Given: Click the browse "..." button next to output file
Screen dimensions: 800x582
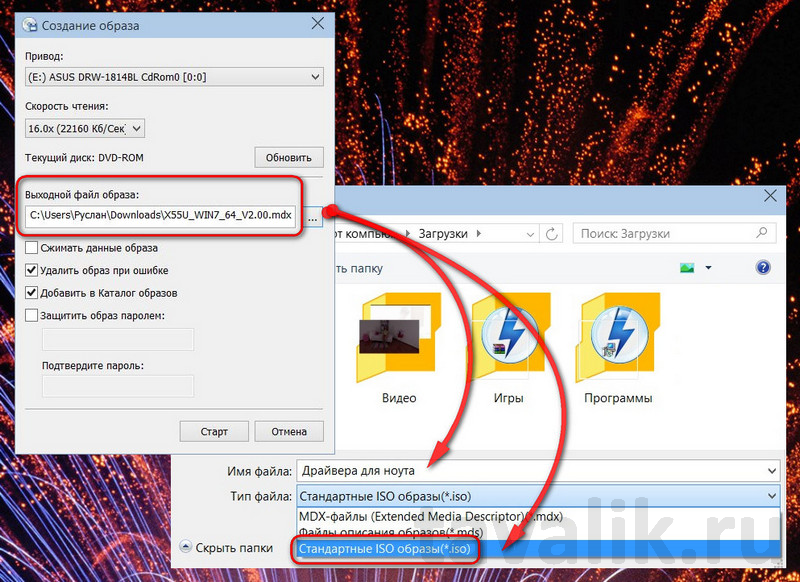Looking at the screenshot, I should tap(313, 219).
